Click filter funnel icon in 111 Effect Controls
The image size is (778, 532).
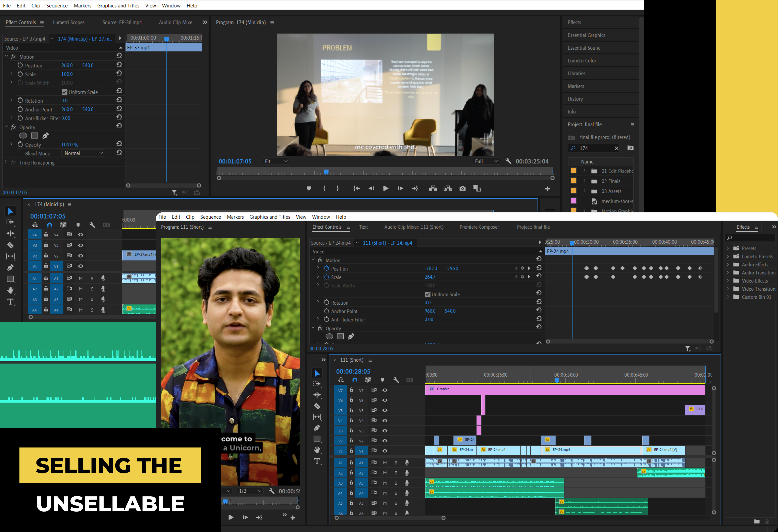coord(688,349)
